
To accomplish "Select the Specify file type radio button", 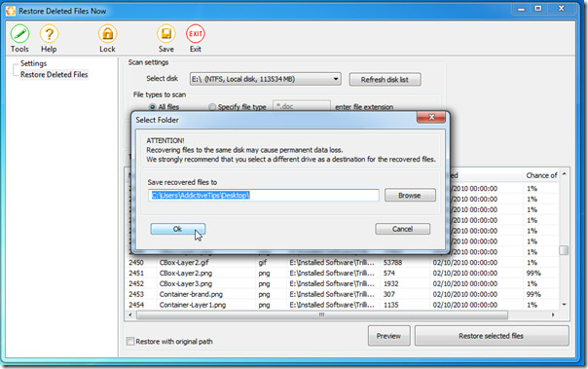I will [x=212, y=107].
